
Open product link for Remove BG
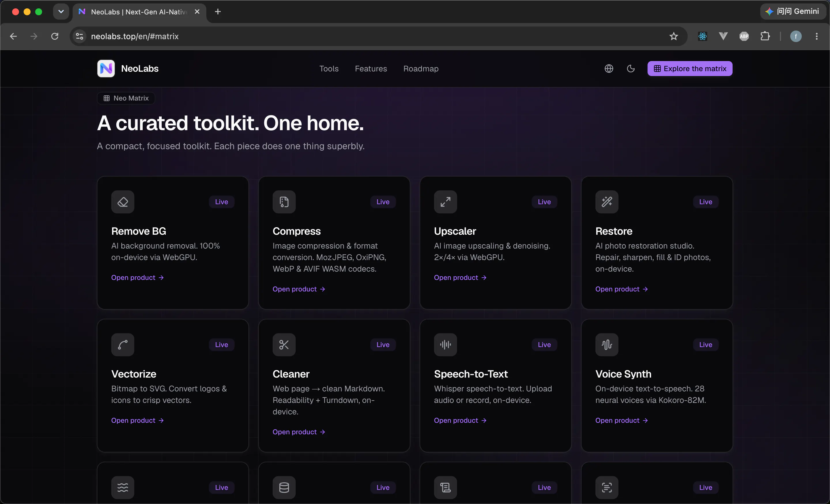137,278
